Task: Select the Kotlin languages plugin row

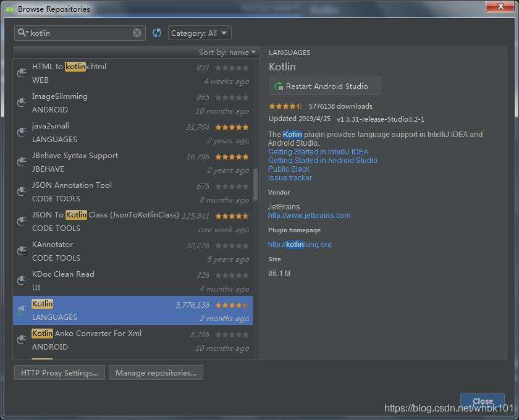Action: 133,311
